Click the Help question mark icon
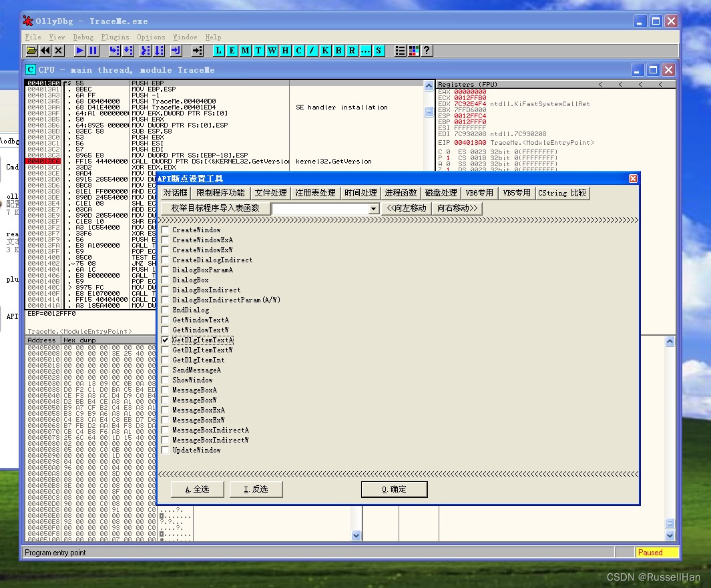Viewport: 711px width, 588px height. tap(427, 51)
